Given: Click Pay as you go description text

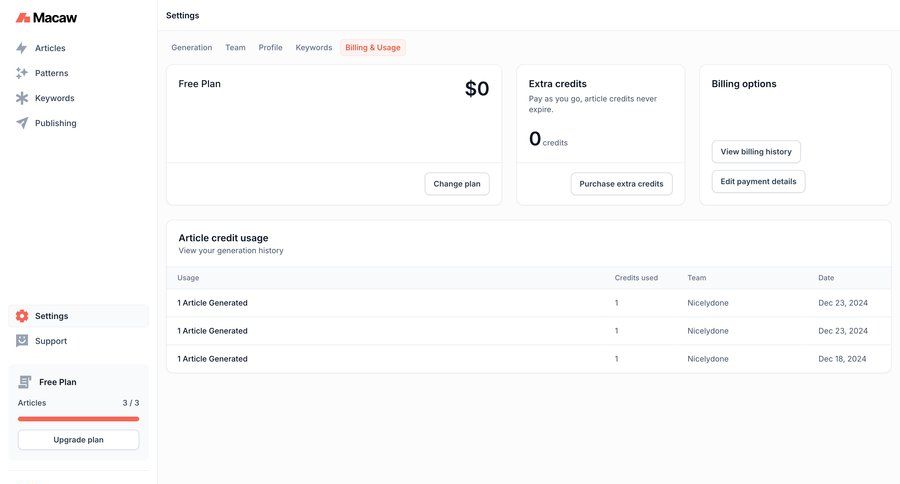Looking at the screenshot, I should (592, 104).
